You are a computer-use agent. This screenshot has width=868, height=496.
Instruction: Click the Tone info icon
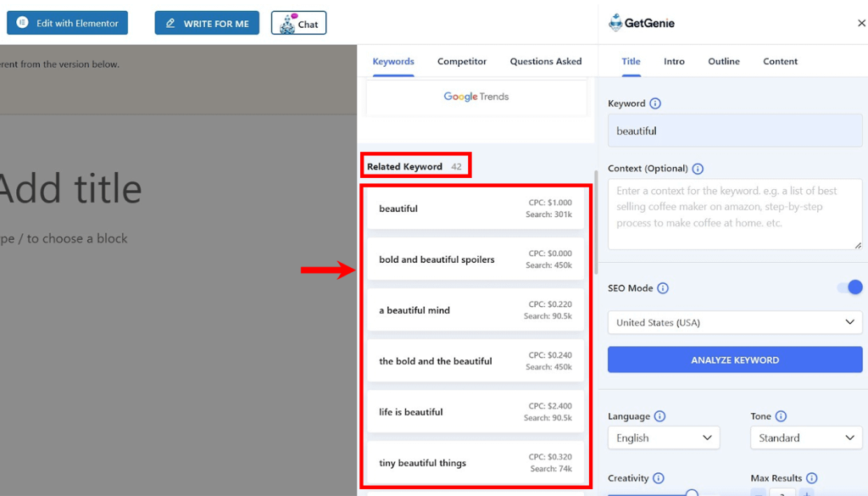pyautogui.click(x=781, y=416)
